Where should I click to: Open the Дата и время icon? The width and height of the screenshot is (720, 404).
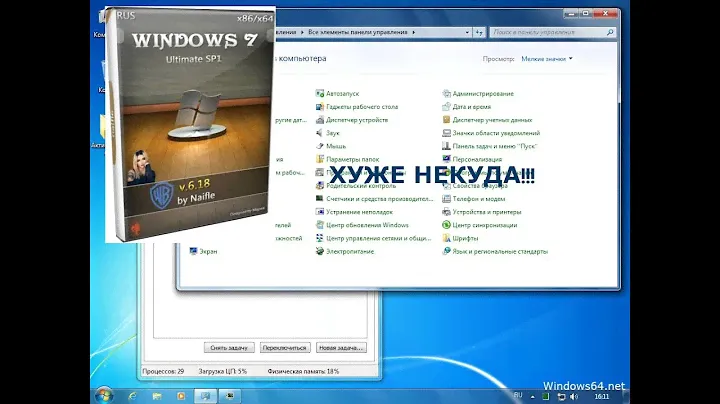pyautogui.click(x=472, y=107)
